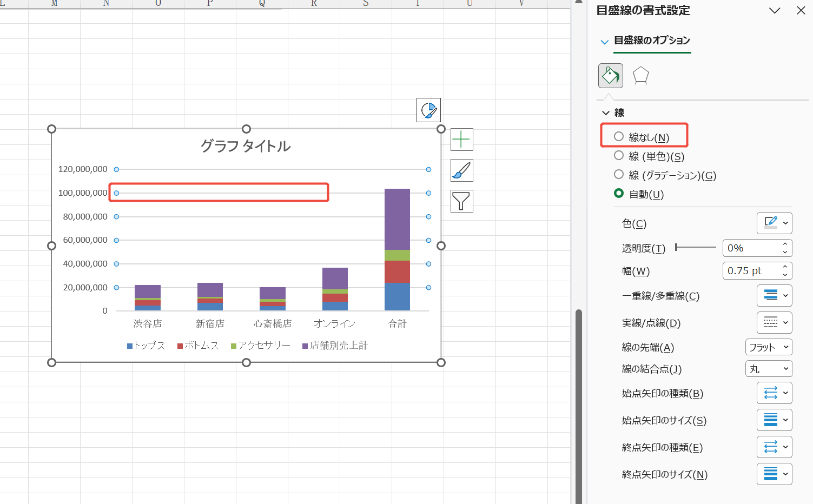Image resolution: width=813 pixels, height=504 pixels.
Task: Select column header R
Action: coord(314,3)
